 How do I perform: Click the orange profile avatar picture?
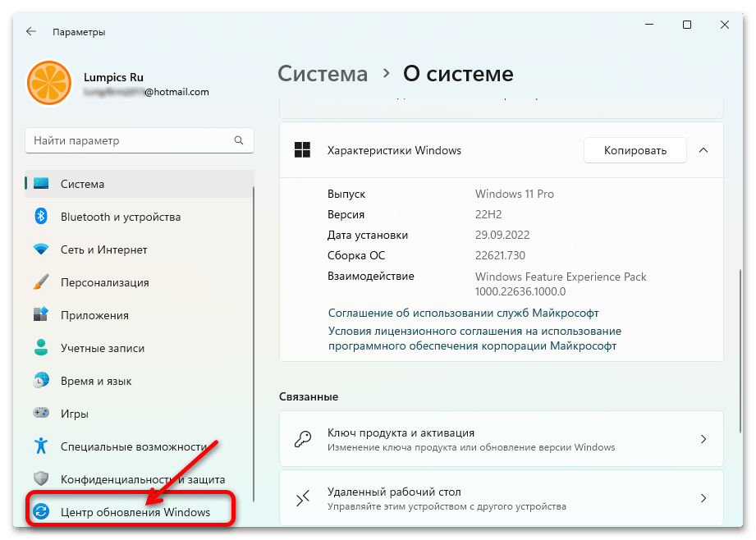tap(49, 83)
